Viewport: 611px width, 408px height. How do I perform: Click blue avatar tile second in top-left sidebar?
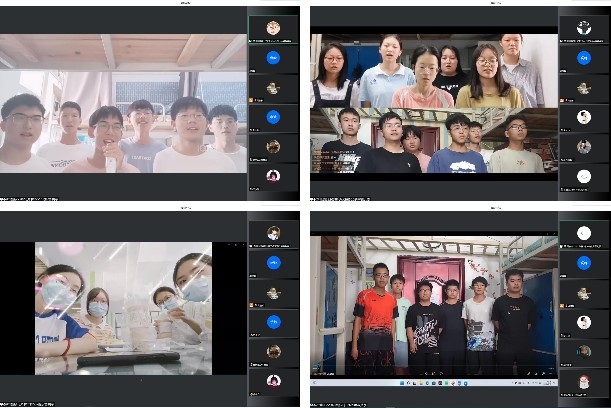[x=273, y=58]
